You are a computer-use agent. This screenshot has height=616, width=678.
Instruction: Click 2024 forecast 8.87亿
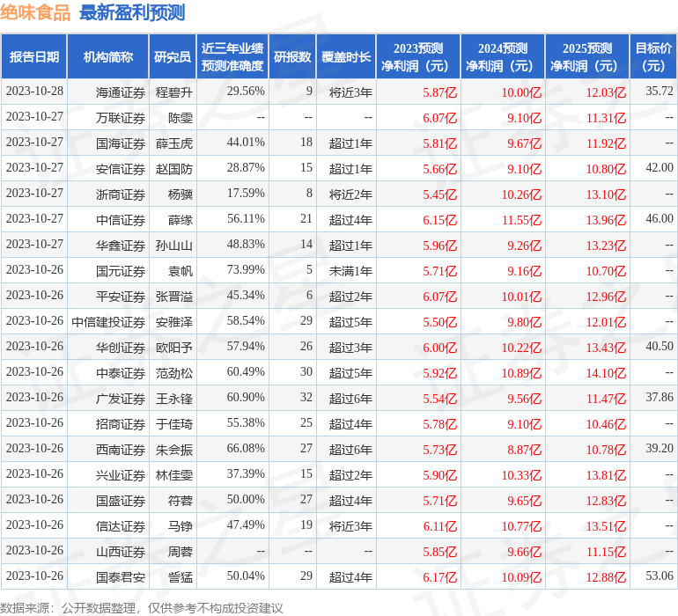(x=524, y=450)
